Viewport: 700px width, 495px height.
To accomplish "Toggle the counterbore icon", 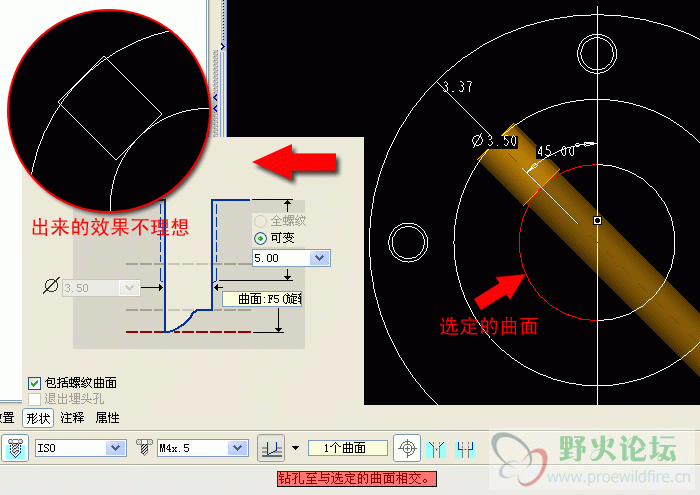I will pyautogui.click(x=465, y=449).
